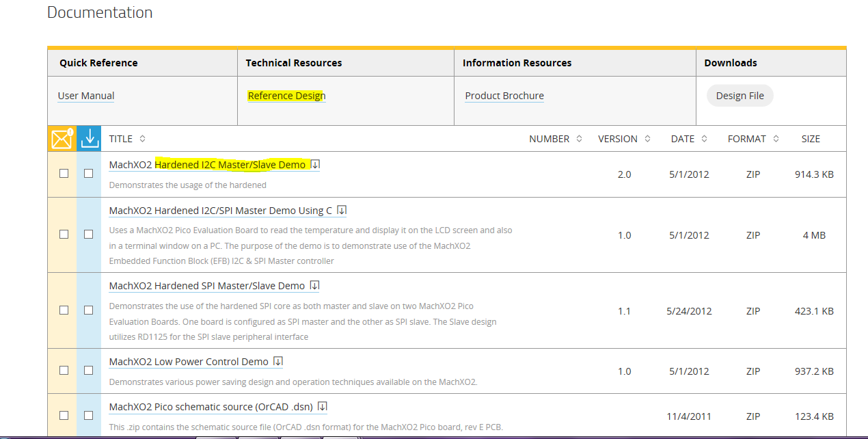Tick download checkbox for I2C/SPI Master Demo Using C
This screenshot has height=439, width=868.
(88, 234)
